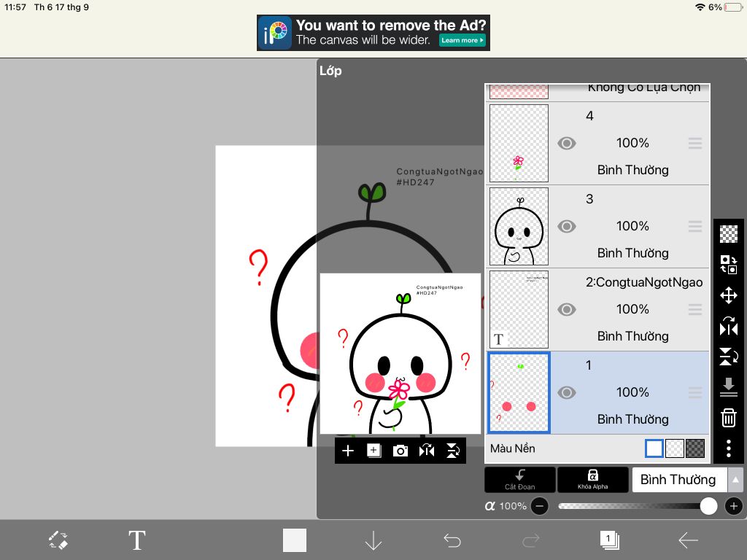Viewport: 747px width, 560px height.
Task: Tap the checkerboard clear layer icon
Action: click(x=729, y=234)
